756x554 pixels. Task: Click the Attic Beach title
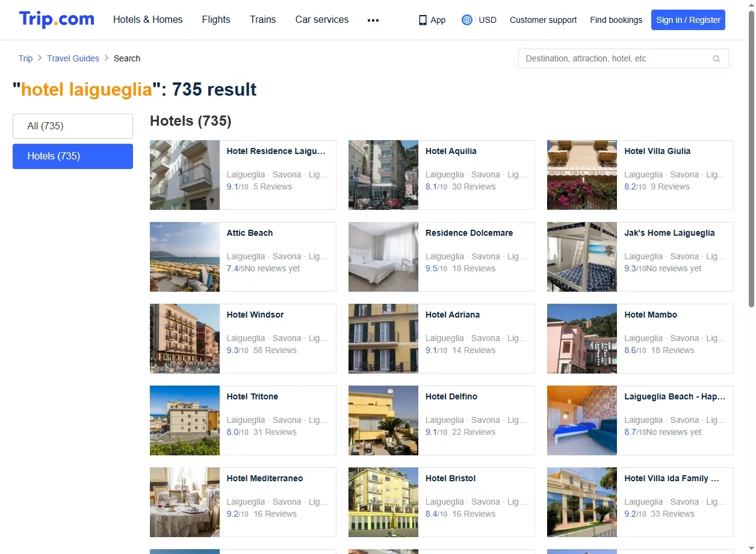pos(250,233)
